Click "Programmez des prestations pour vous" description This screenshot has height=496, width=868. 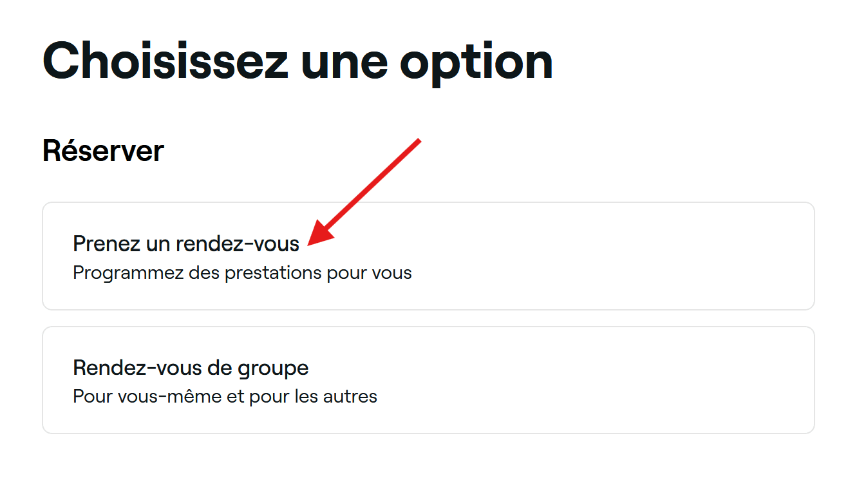click(x=242, y=272)
